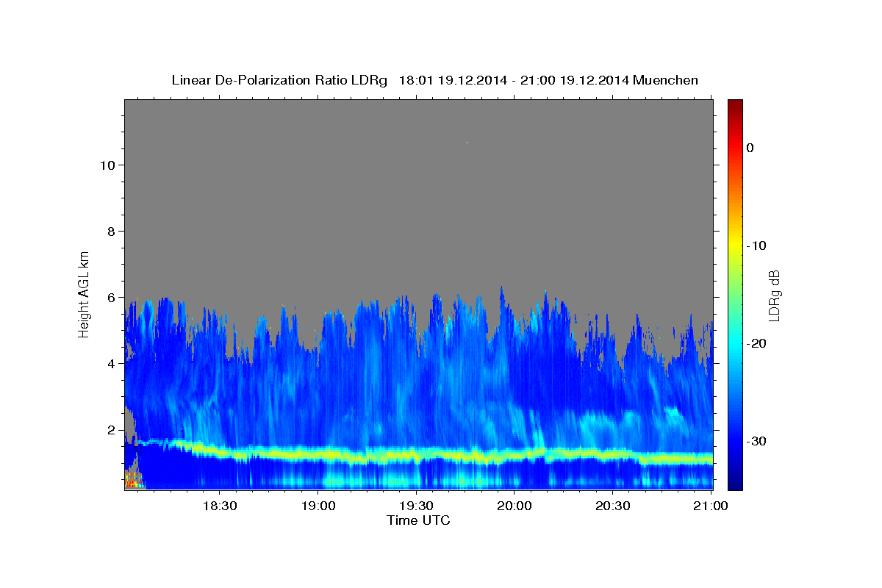Click the height tick label 10
Image resolution: width=882 pixels, height=588 pixels.
click(107, 165)
